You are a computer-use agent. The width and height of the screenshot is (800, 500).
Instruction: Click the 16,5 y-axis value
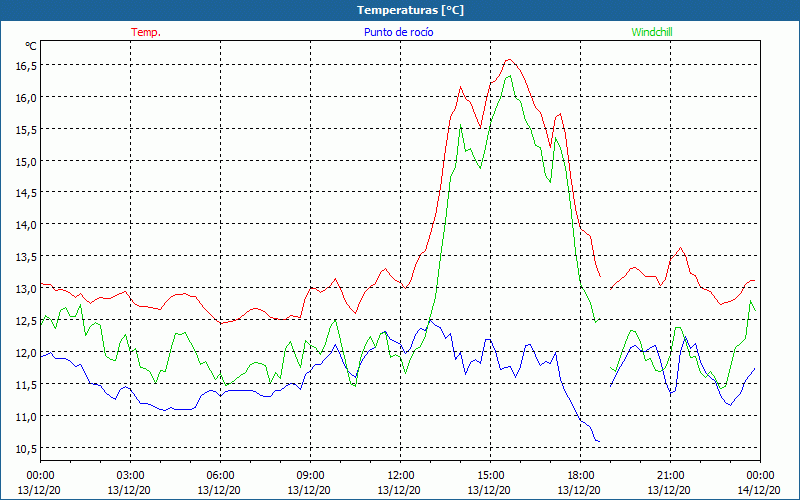(x=26, y=66)
